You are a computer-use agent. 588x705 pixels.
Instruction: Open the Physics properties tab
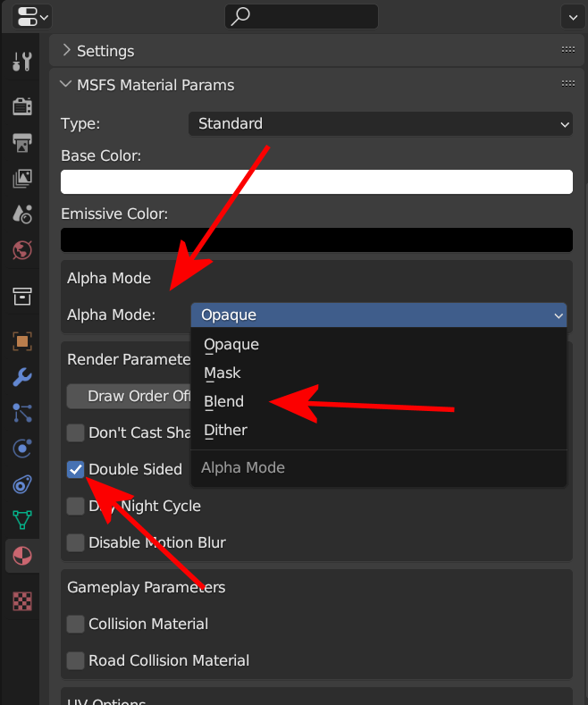(x=22, y=448)
